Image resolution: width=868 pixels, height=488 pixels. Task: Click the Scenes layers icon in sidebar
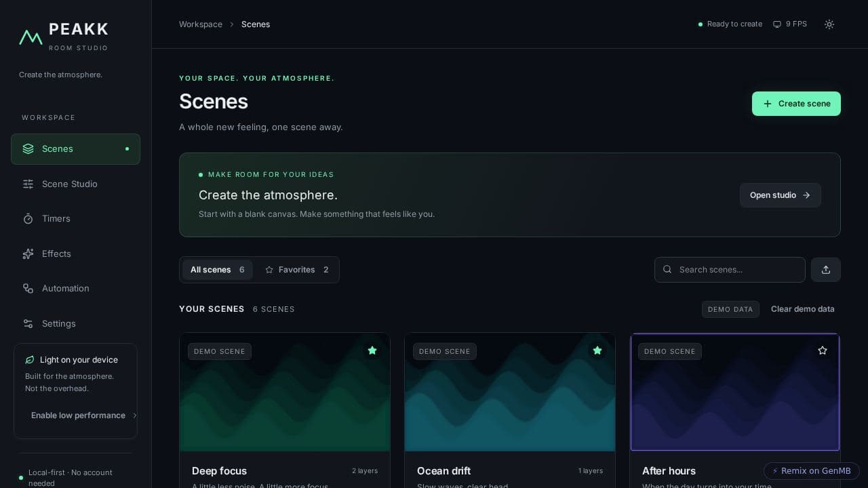click(28, 148)
